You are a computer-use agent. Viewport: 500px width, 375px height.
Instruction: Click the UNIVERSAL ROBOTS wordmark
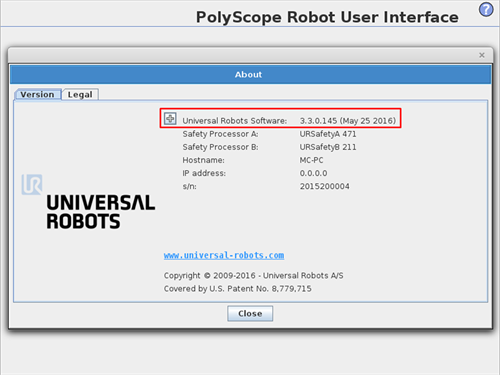point(101,212)
